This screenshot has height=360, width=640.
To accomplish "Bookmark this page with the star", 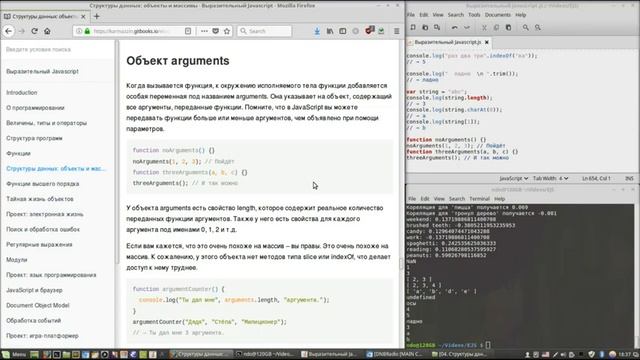I will click(227, 31).
